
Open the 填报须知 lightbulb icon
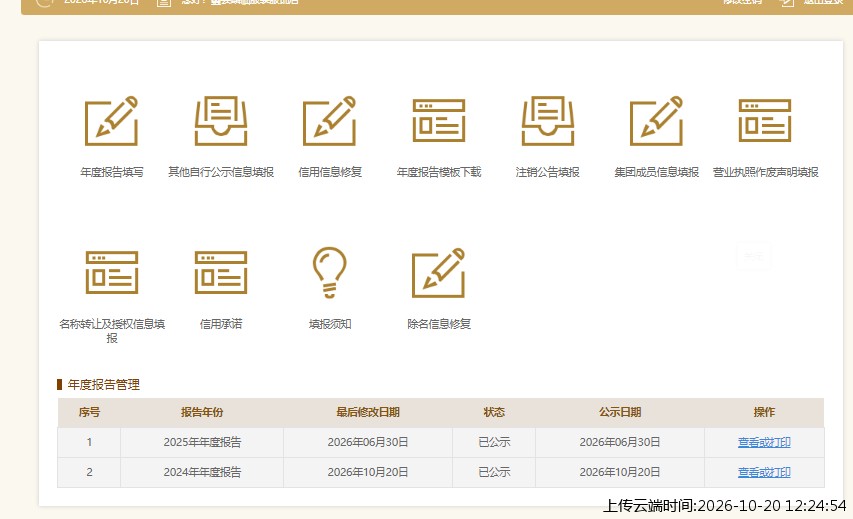point(330,273)
